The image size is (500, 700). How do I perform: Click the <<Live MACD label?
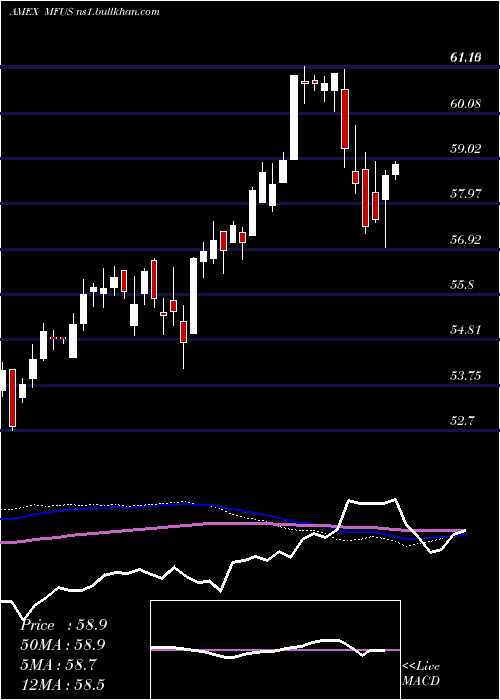[x=421, y=674]
